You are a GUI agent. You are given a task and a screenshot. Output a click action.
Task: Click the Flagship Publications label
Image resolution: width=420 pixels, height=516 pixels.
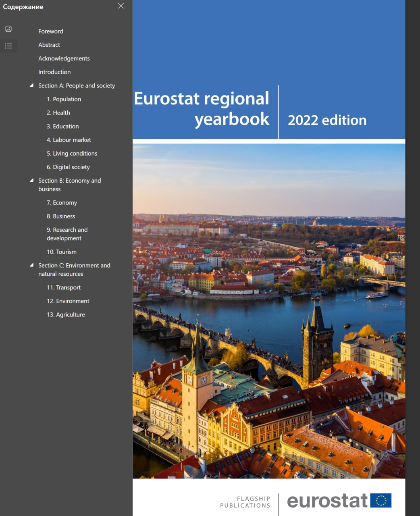pos(245,502)
